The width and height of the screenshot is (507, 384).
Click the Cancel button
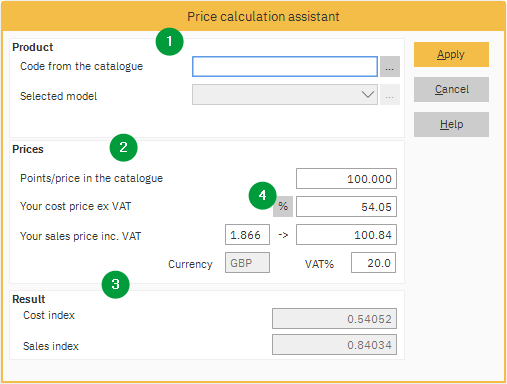coord(451,89)
